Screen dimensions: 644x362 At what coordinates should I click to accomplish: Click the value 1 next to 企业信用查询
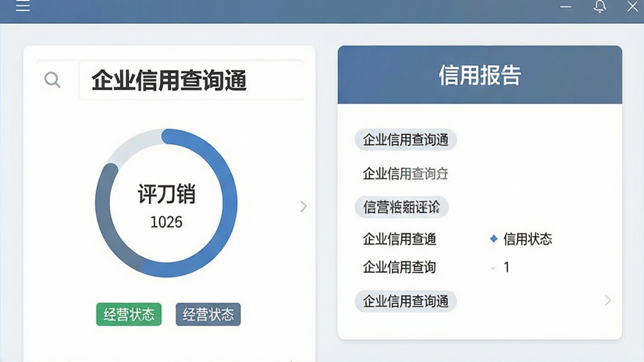(507, 268)
